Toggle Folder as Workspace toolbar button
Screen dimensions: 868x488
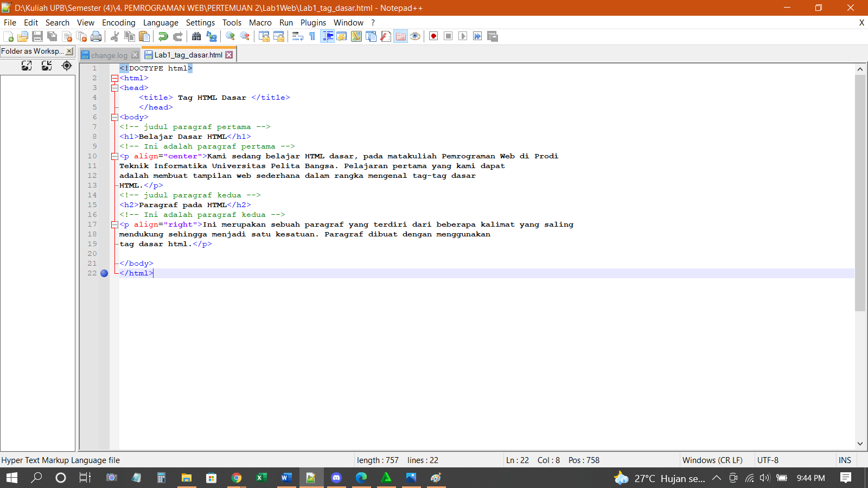pyautogui.click(x=400, y=36)
